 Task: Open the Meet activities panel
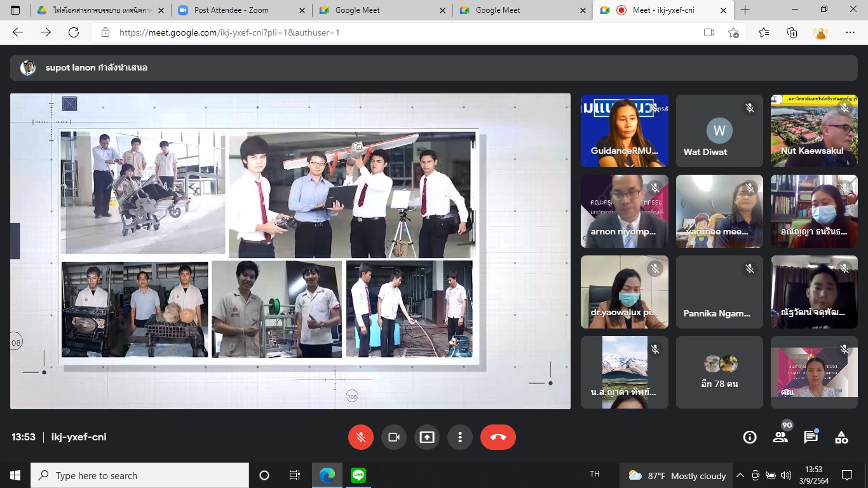point(841,437)
